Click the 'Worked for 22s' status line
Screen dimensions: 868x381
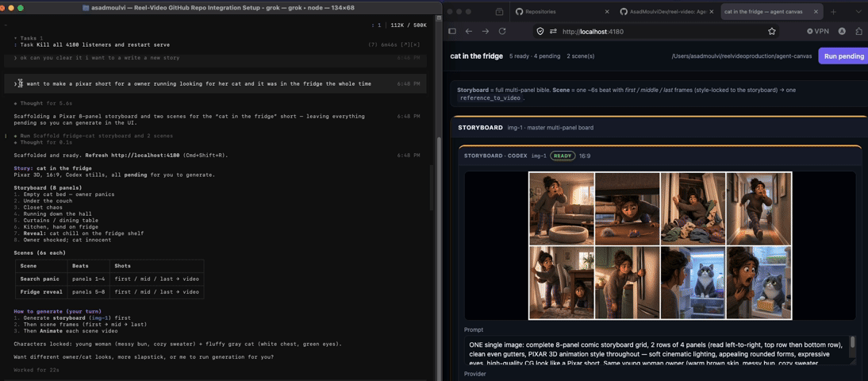(x=36, y=370)
